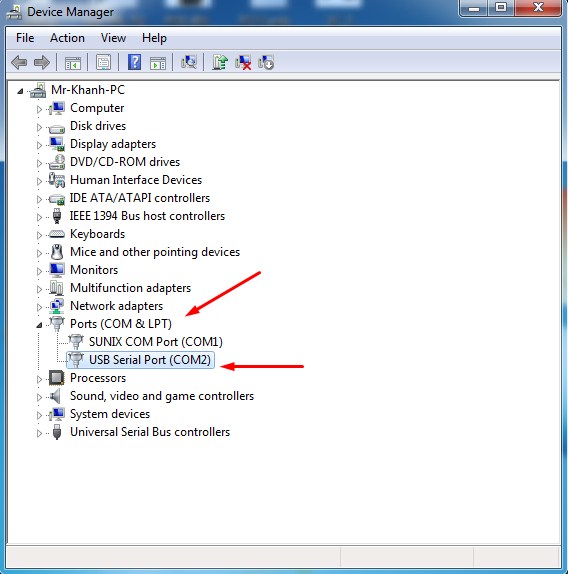
Task: Open the File menu
Action: click(25, 38)
